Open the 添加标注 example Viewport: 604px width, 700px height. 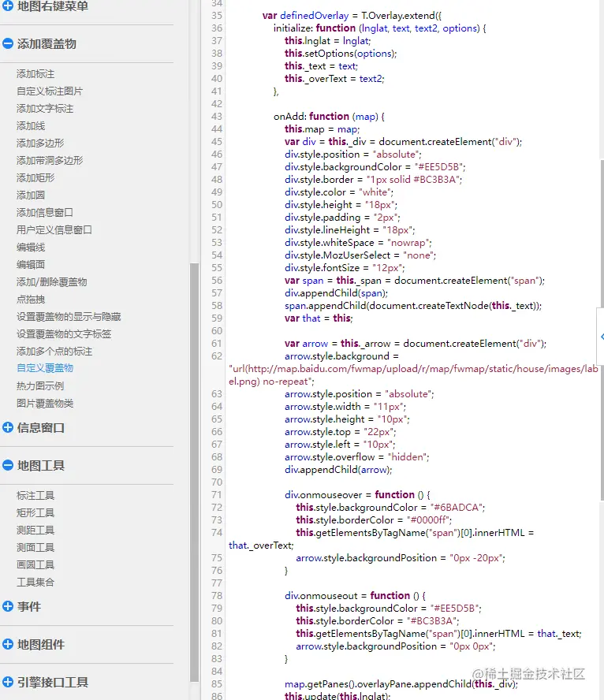pos(35,73)
